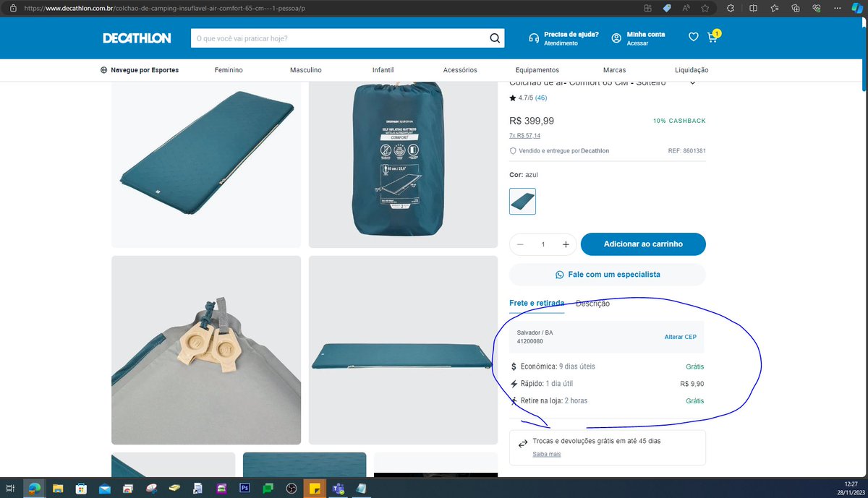The width and height of the screenshot is (868, 498).
Task: Toggle Edge split screen icon
Action: (753, 7)
